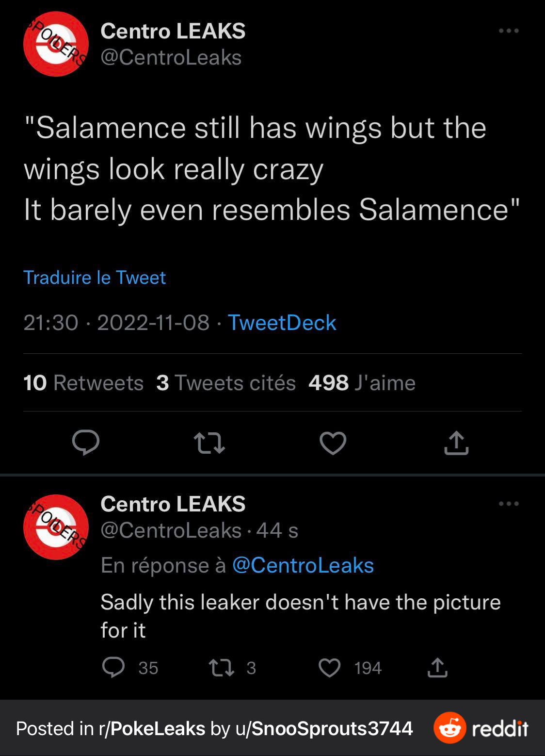
Task: View the 10 Retweets list
Action: 83,383
